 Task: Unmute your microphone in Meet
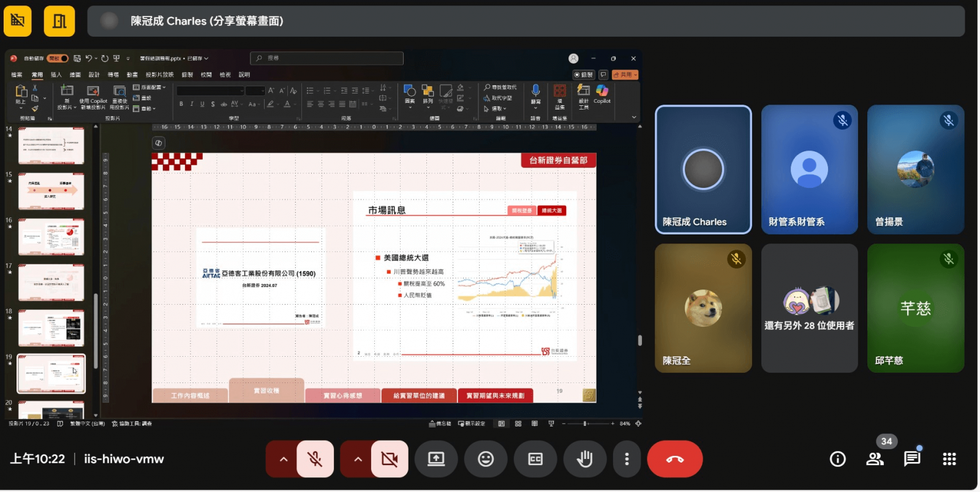[x=315, y=459]
